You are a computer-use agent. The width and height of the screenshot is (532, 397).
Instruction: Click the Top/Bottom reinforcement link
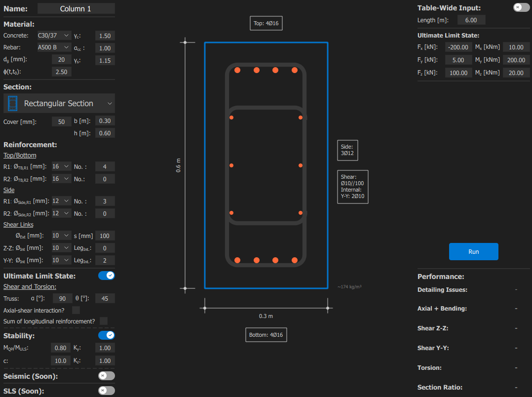(x=20, y=155)
